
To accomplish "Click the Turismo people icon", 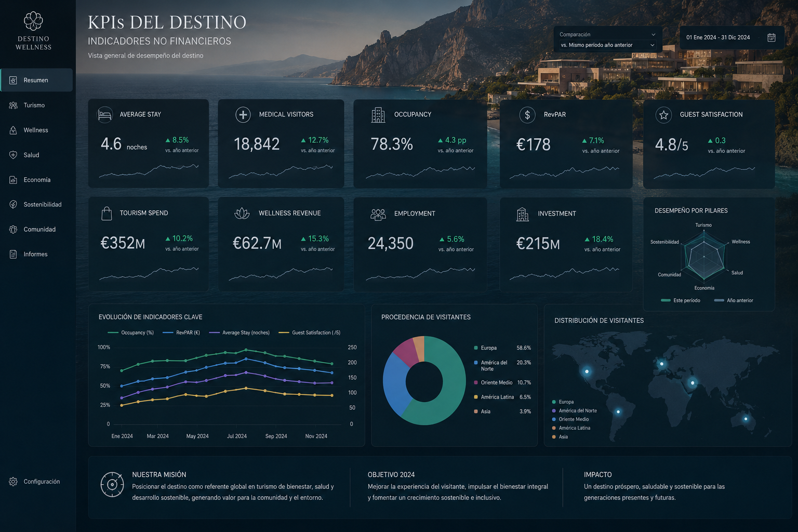I will (14, 105).
